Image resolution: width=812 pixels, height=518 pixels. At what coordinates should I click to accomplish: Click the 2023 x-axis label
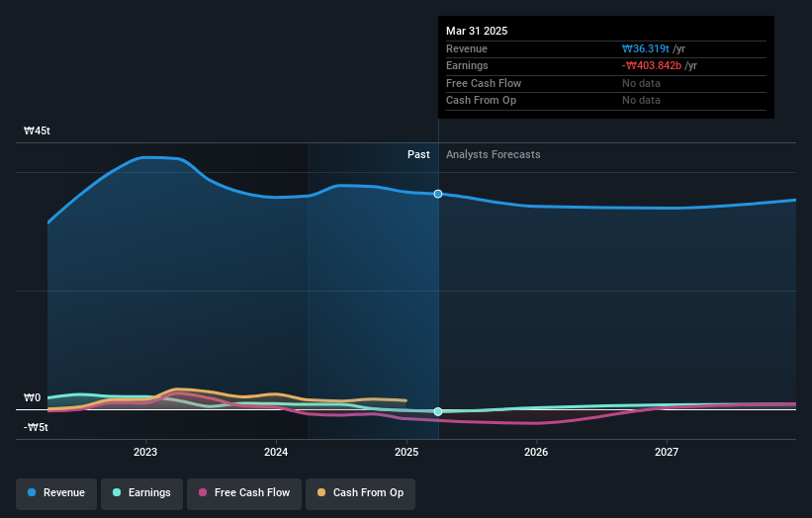(x=145, y=453)
